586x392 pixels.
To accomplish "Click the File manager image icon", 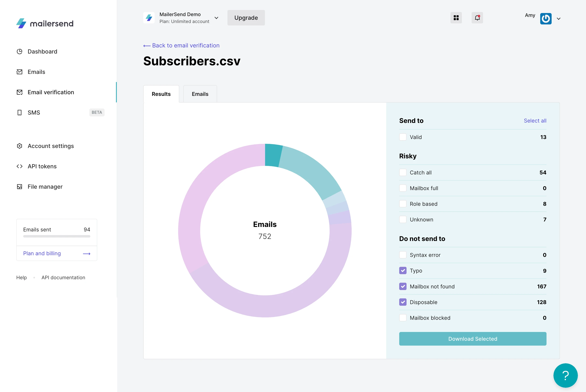I will coord(20,187).
